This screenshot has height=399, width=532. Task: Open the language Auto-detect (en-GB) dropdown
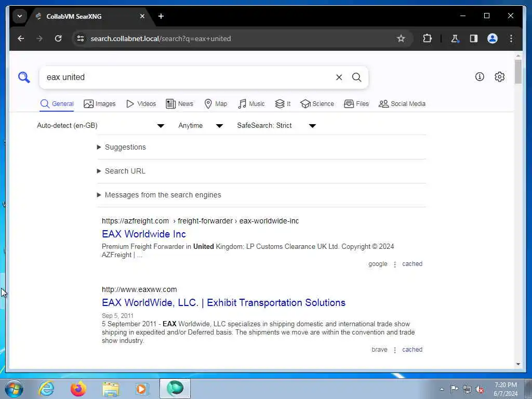(101, 126)
